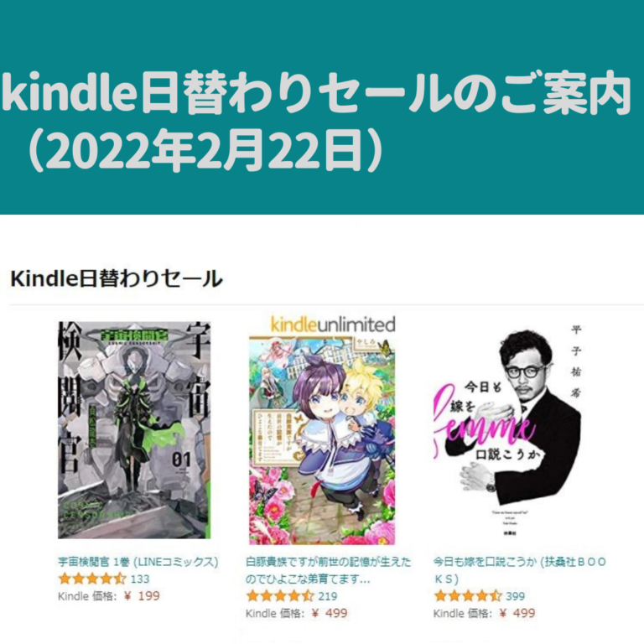Open the 宇宙検閲官 book cover thumbnail
This screenshot has height=644, width=644.
pyautogui.click(x=134, y=430)
